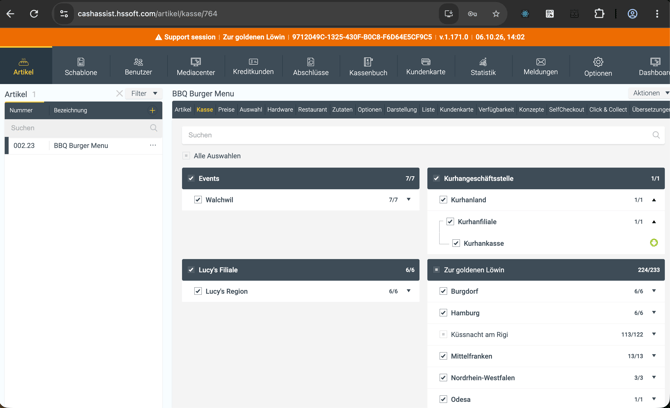This screenshot has width=670, height=408.
Task: Expand the Lucy's Region row
Action: tap(408, 291)
